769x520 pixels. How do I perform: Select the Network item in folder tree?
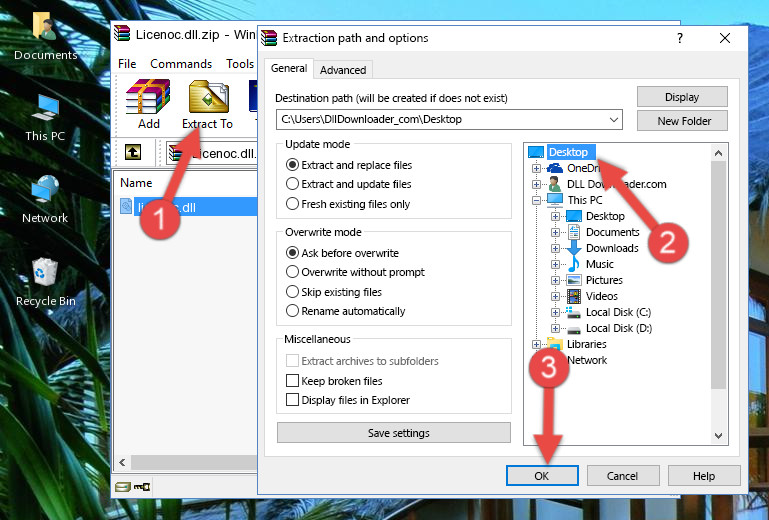click(x=587, y=360)
